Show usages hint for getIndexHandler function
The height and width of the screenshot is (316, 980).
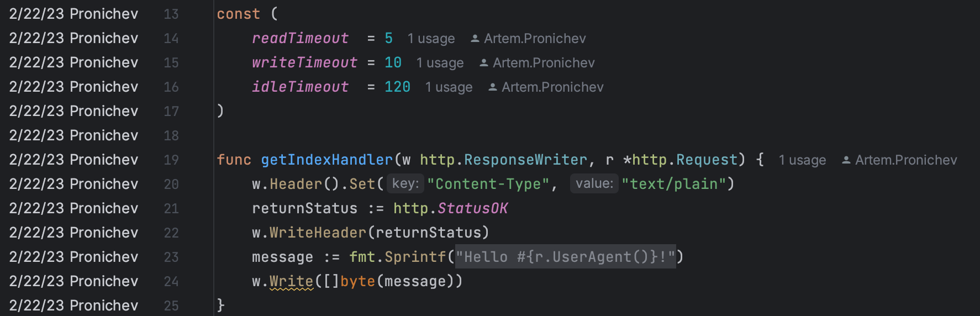802,160
